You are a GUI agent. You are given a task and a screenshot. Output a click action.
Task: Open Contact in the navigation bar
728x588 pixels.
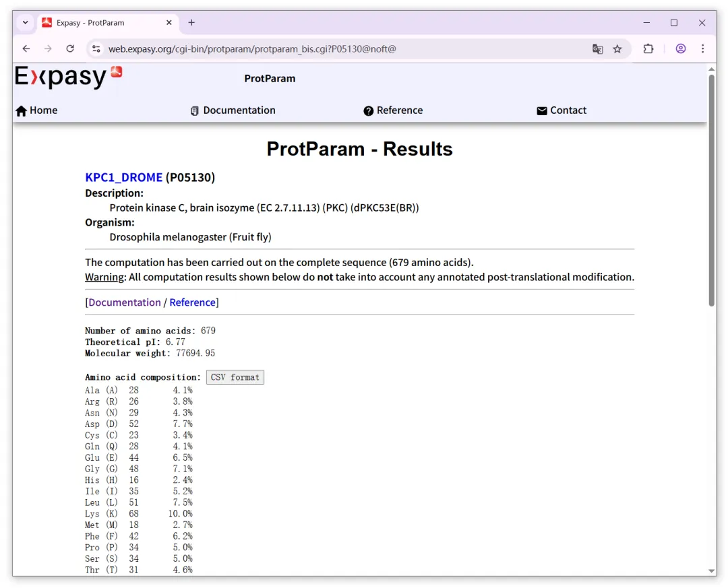coord(568,110)
